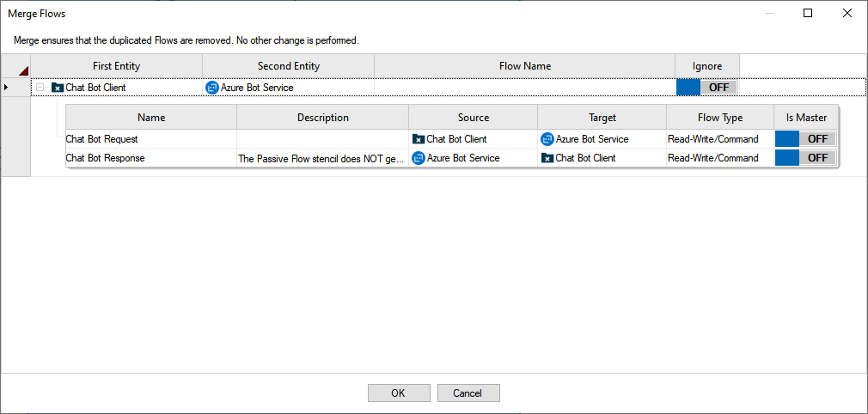Click Azure Bot Service icon in Chat Bot Request target
This screenshot has width=868, height=414.
click(547, 139)
